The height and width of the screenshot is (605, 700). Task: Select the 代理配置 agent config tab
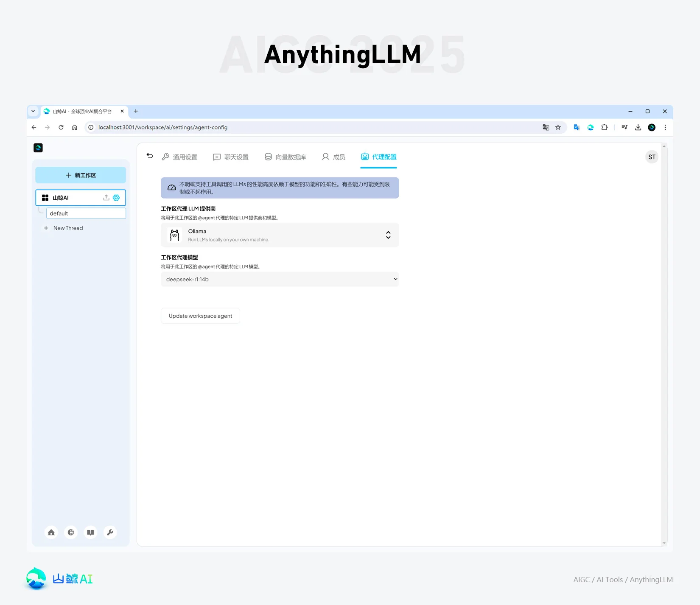coord(378,157)
